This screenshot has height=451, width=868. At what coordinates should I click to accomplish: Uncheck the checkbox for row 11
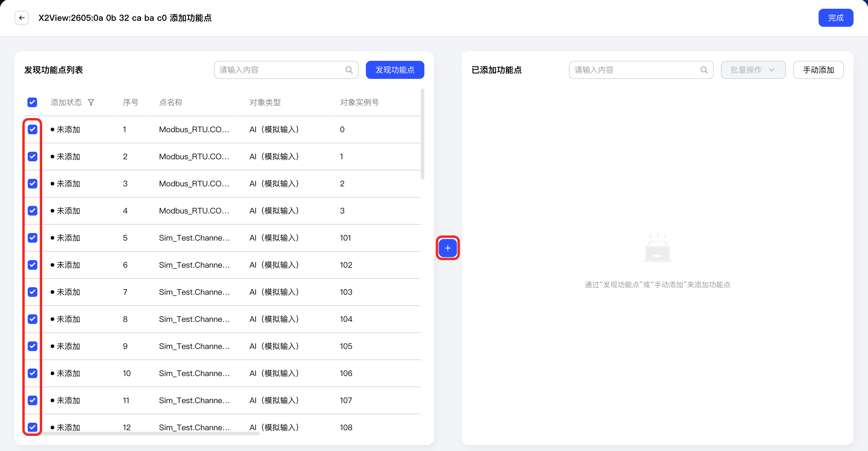pos(32,400)
